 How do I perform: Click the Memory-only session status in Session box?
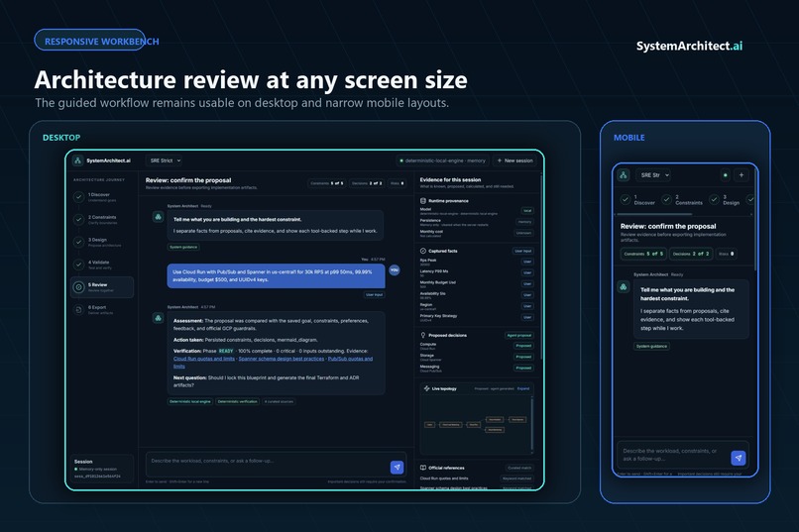(x=96, y=470)
